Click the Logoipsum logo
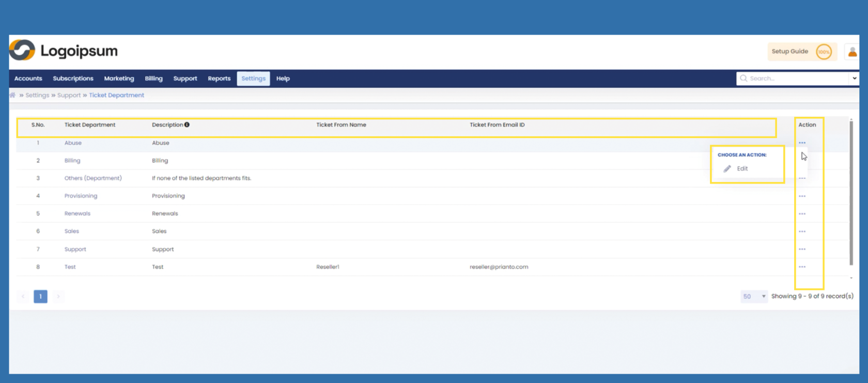Viewport: 868px width, 383px height. tap(64, 51)
